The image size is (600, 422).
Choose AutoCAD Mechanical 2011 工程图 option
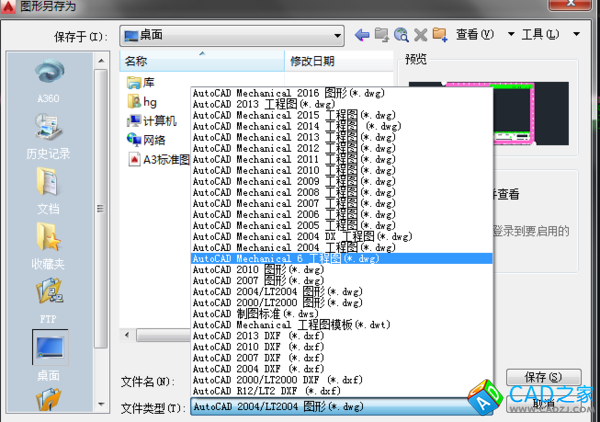click(341, 159)
